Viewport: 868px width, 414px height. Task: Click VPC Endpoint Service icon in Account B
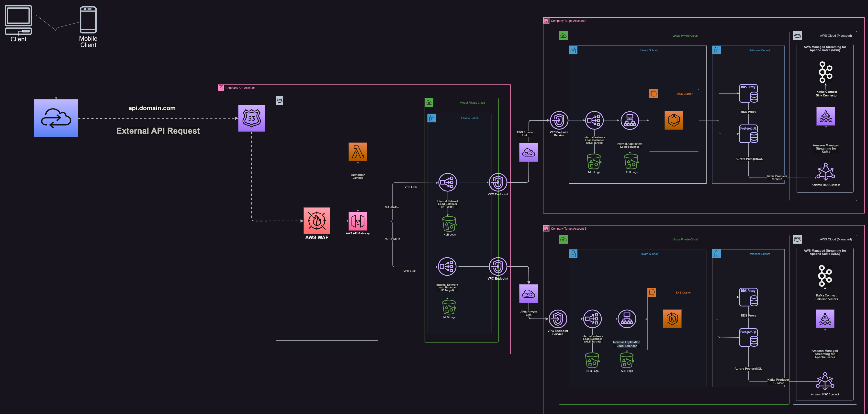pos(558,319)
